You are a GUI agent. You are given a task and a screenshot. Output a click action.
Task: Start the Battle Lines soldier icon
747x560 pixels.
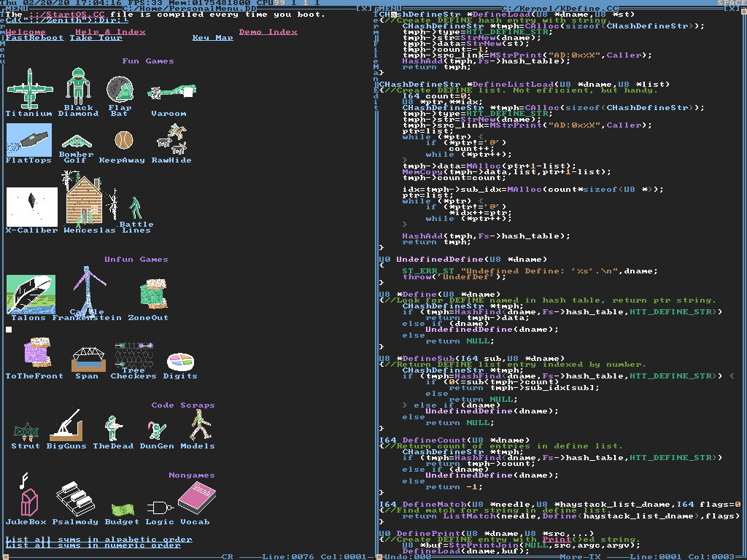136,208
